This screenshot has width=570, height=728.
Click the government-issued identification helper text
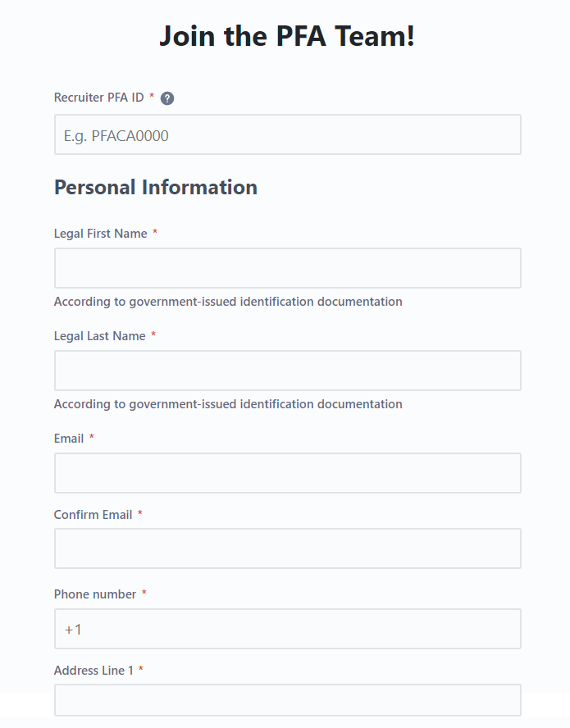(x=228, y=302)
